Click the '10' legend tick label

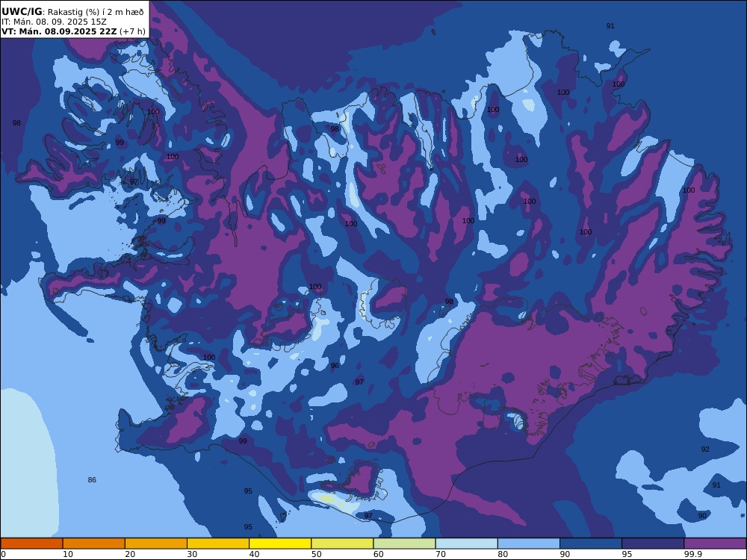pyautogui.click(x=68, y=554)
